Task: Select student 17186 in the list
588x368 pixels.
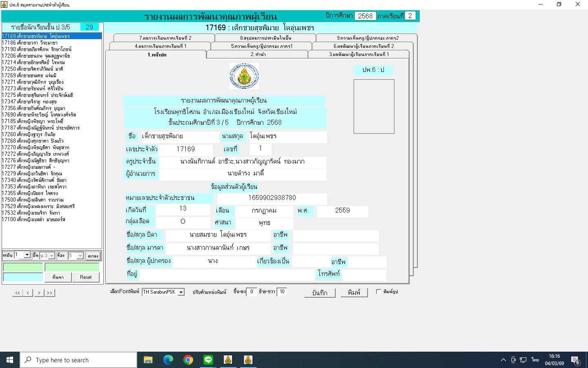Action: pos(30,43)
